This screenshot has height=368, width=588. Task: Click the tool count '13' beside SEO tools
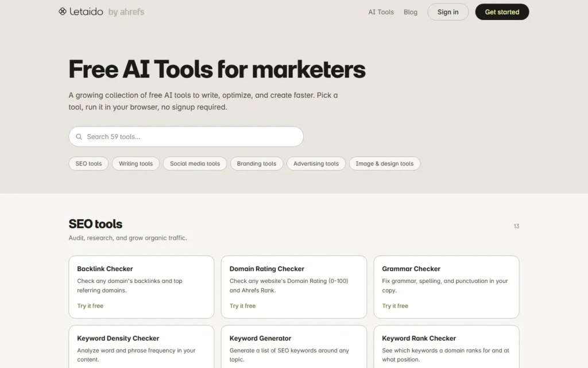point(516,226)
